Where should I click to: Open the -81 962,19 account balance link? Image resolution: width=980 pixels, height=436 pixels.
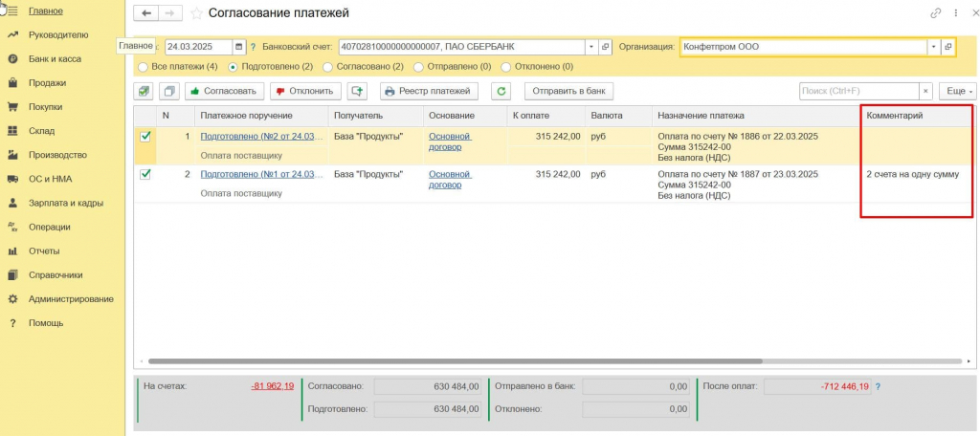(x=273, y=386)
